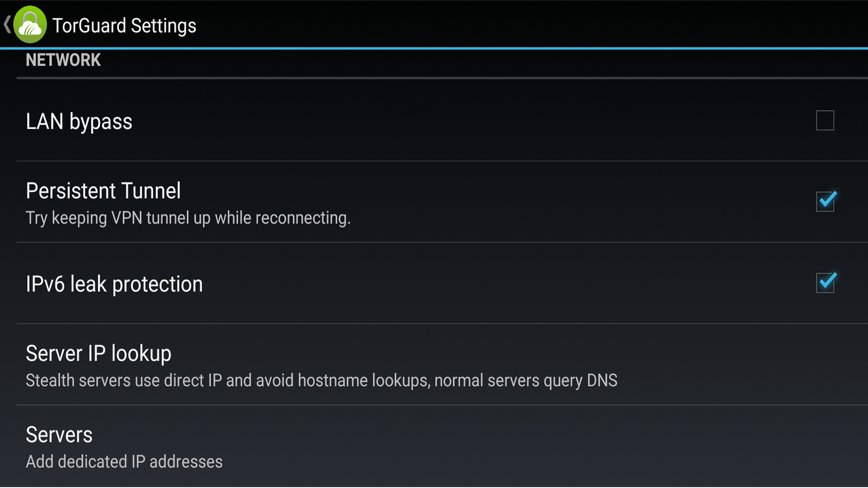Click the LAN bypass label
Screen dimensions: 868x488
[x=79, y=122]
